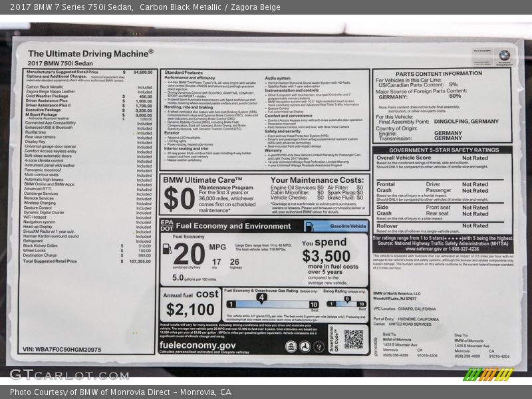Click the Cold Weather Package option row
Screen dimensions: 532x399
click(x=89, y=96)
